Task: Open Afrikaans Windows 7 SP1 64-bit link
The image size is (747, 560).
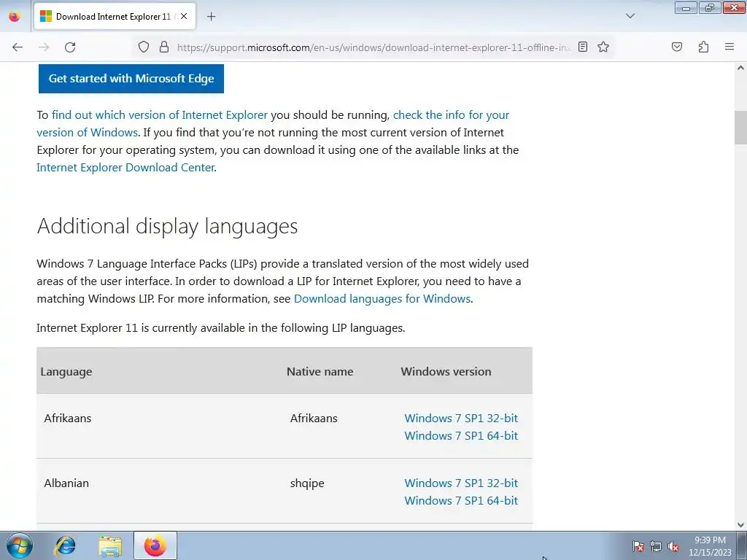Action: tap(461, 436)
